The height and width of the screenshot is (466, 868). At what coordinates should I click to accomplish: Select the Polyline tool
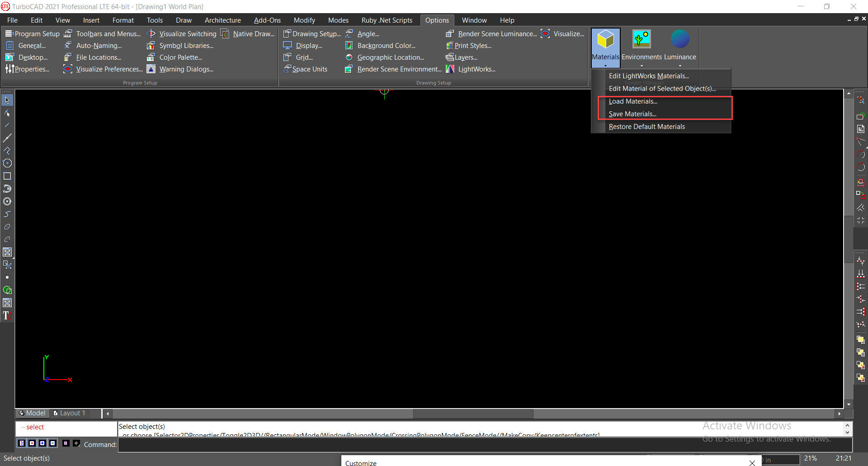7,151
